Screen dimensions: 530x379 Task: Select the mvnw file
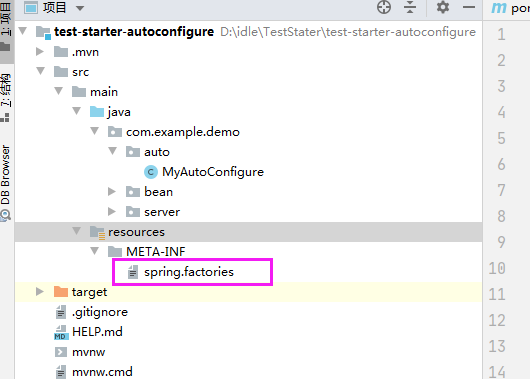89,352
